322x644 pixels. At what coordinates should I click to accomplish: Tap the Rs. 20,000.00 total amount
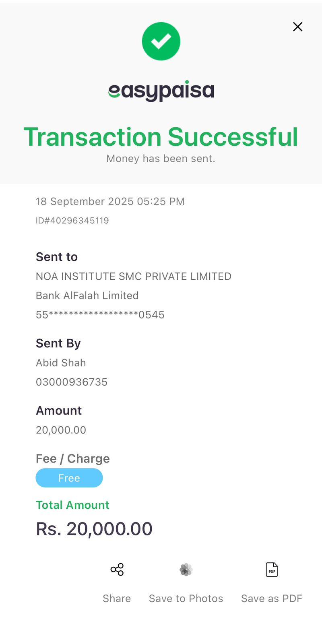coord(94,529)
